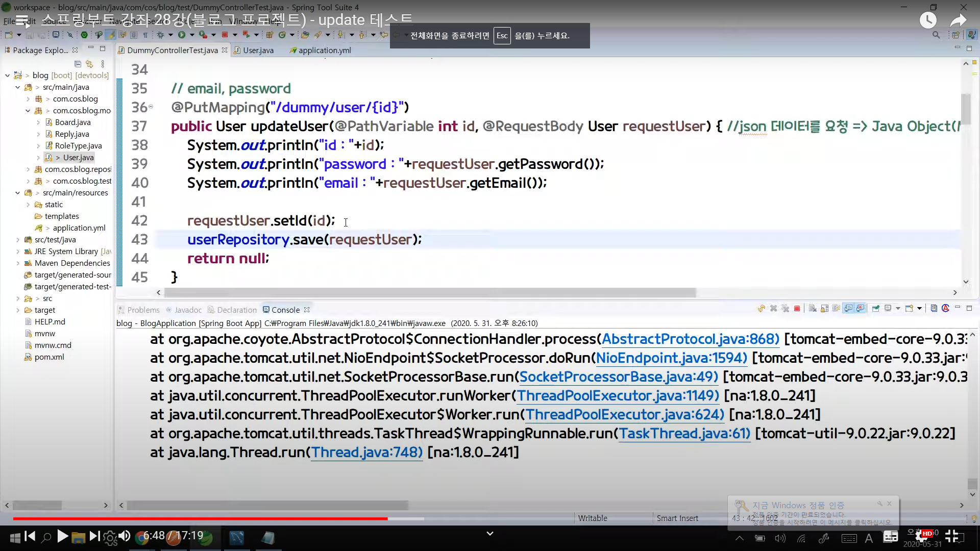Expand the Maven Dependencies node
The height and width of the screenshot is (551, 980).
[x=18, y=263]
